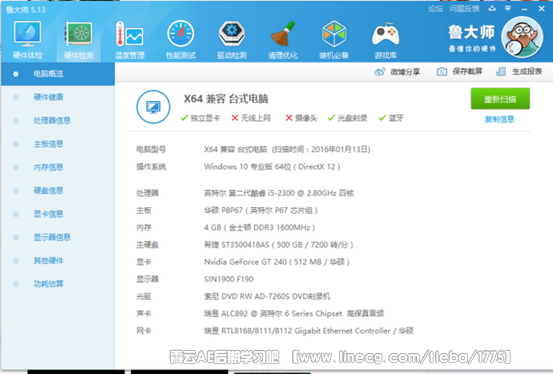The height and width of the screenshot is (374, 553).
Task: Open 功耗估算 power estimate entry
Action: point(48,284)
